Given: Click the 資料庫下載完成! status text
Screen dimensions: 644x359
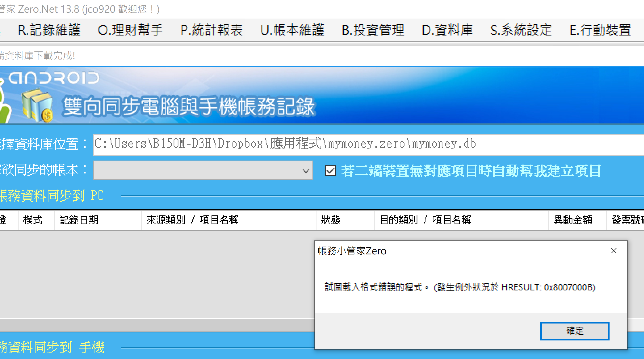Looking at the screenshot, I should (x=37, y=56).
